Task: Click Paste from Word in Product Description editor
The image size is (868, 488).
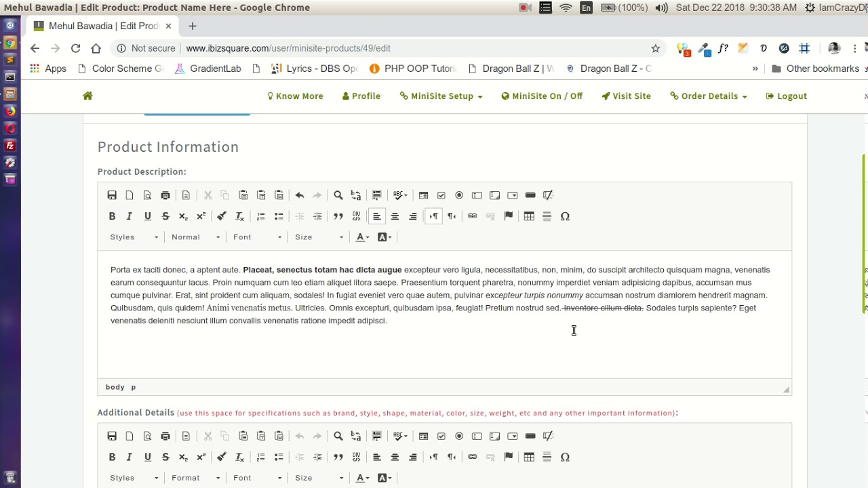Action: click(279, 195)
